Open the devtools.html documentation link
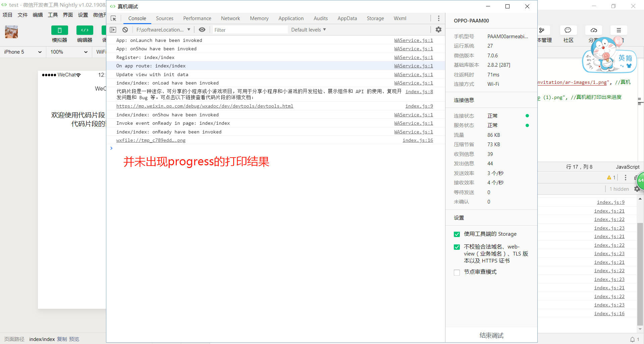This screenshot has width=644, height=344. coord(205,106)
